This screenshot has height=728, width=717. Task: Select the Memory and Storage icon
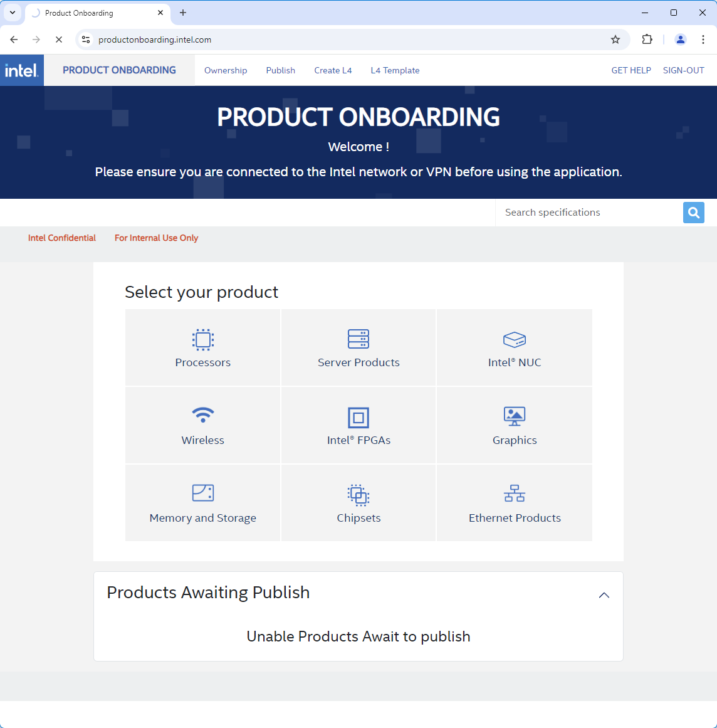coord(203,493)
